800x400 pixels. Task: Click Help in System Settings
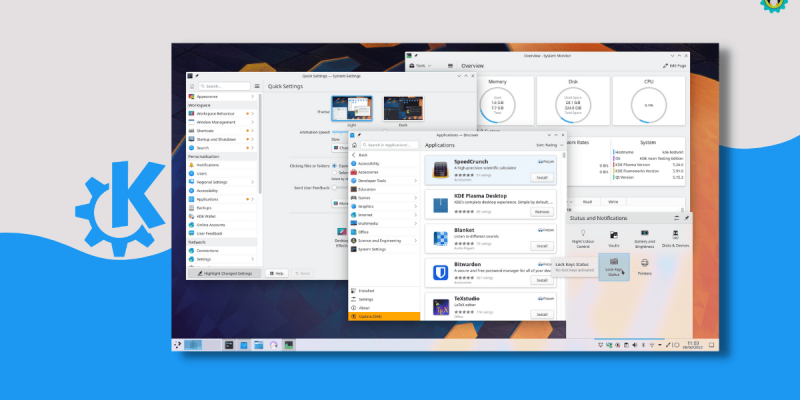point(277,273)
